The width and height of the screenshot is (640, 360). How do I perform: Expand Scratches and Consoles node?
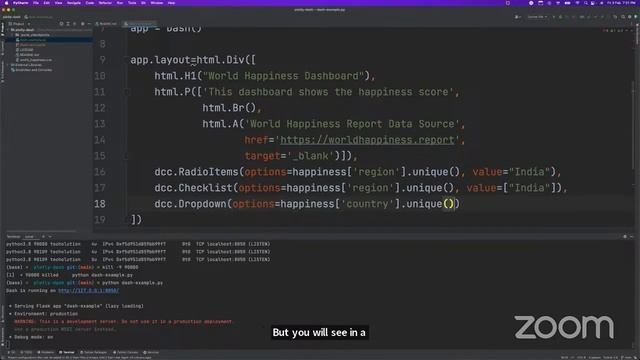pyautogui.click(x=32, y=70)
